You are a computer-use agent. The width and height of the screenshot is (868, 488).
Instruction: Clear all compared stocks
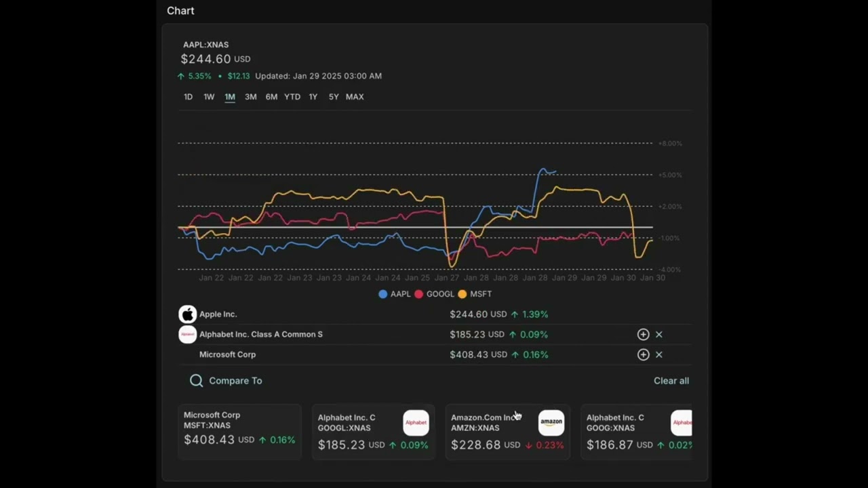coord(671,381)
